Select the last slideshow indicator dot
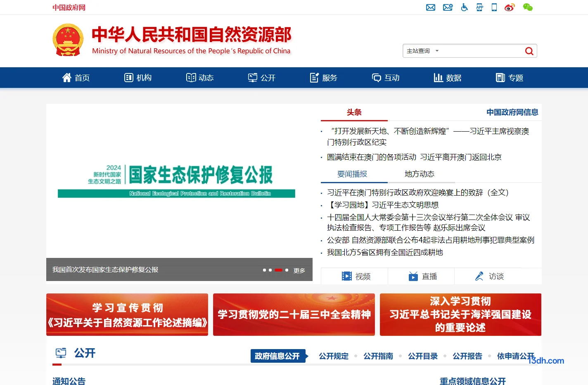 [287, 270]
